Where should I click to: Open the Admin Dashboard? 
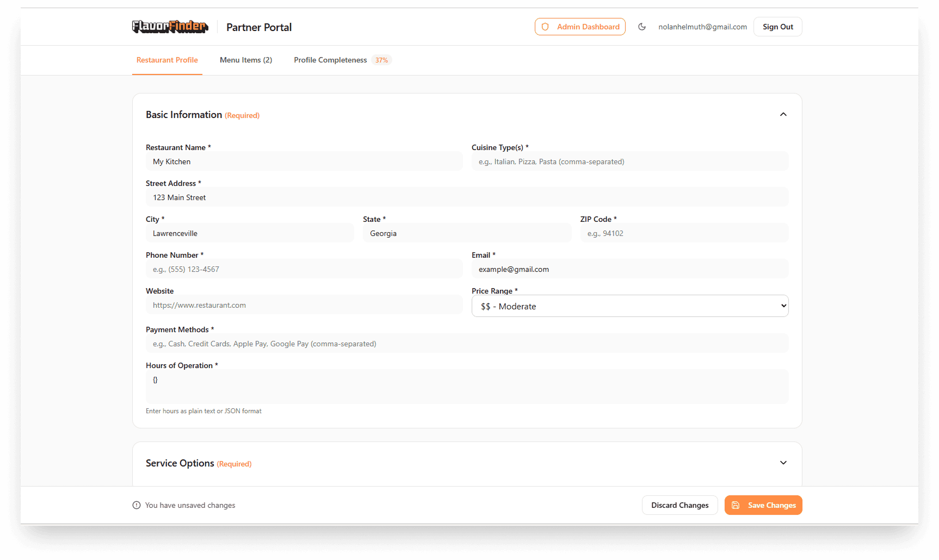[x=580, y=27]
